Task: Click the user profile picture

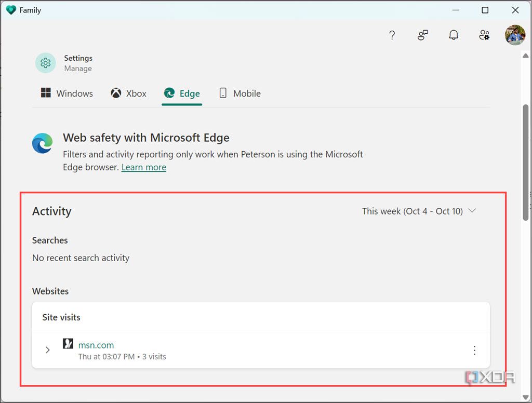Action: click(514, 35)
